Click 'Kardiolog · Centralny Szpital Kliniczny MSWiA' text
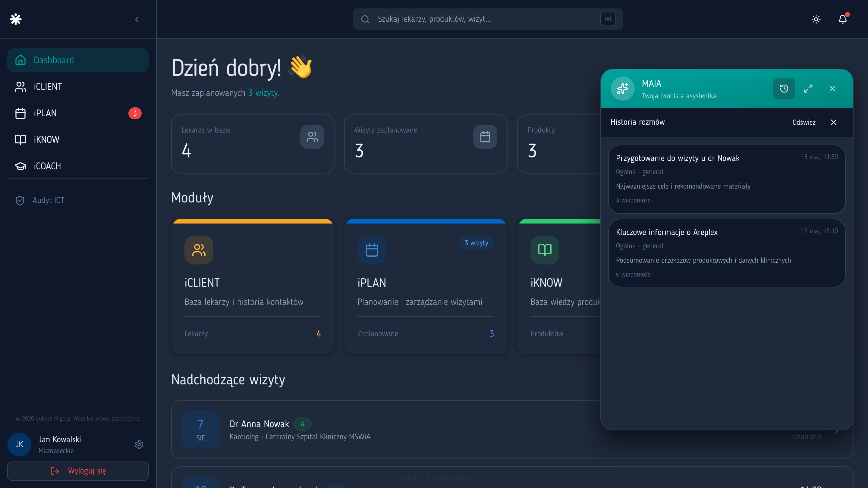868x488 pixels. coord(300,437)
